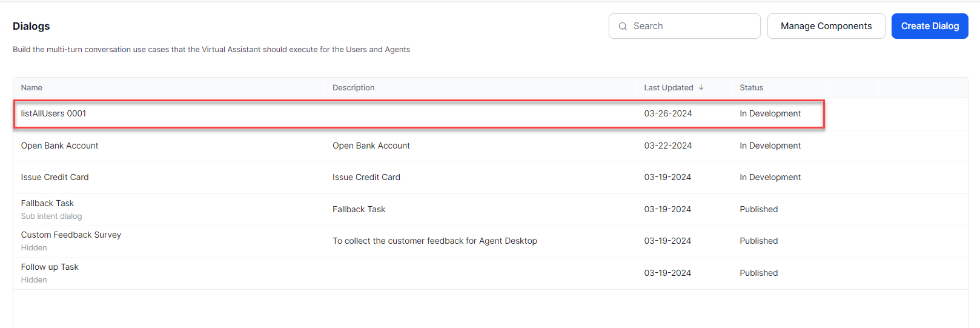Viewport: 980px width, 328px height.
Task: Click the 03-26-2024 date of listAllUsers
Action: click(667, 113)
